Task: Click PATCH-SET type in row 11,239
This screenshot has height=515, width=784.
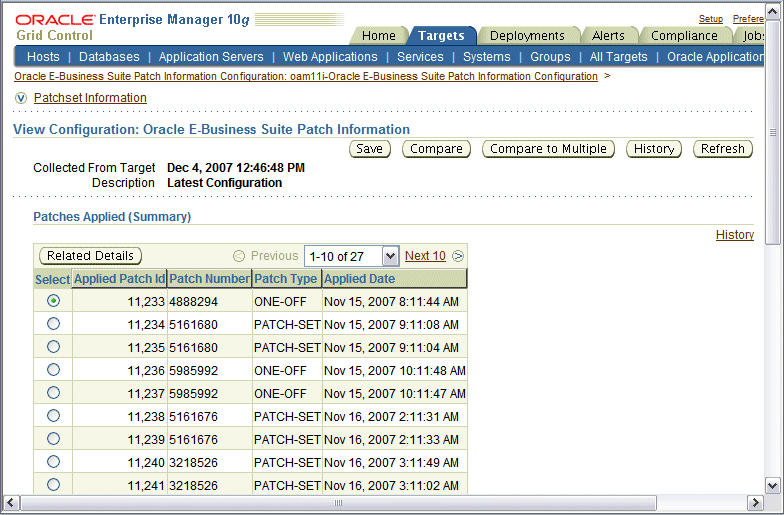Action: [287, 440]
